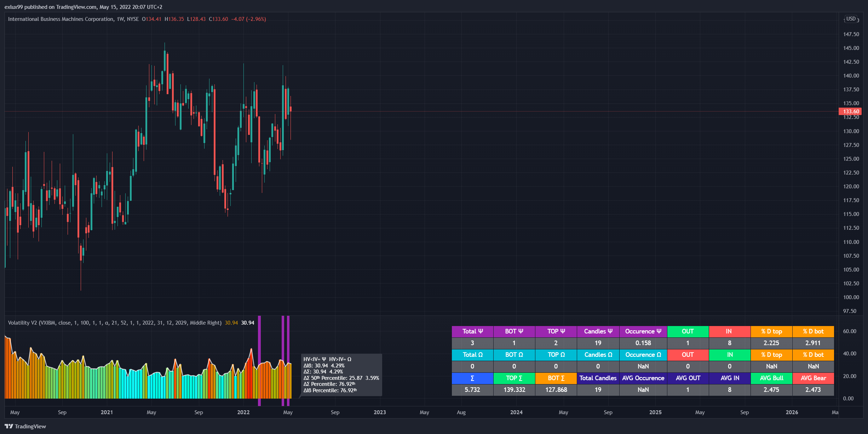Click the AVG OUT header cell
The height and width of the screenshot is (434, 868).
coord(688,378)
